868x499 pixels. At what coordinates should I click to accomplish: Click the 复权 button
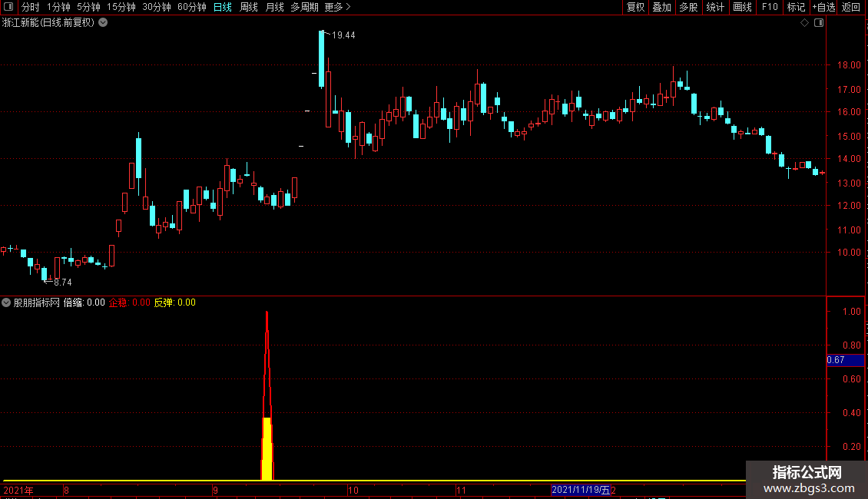click(x=635, y=7)
